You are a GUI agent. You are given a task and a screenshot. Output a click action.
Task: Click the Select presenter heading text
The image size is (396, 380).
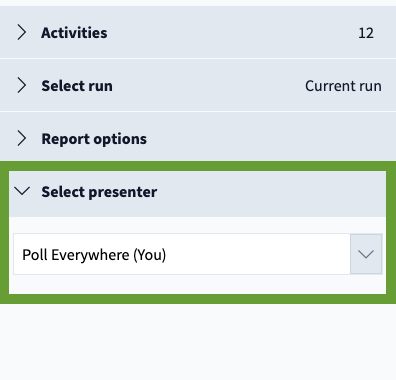(99, 192)
